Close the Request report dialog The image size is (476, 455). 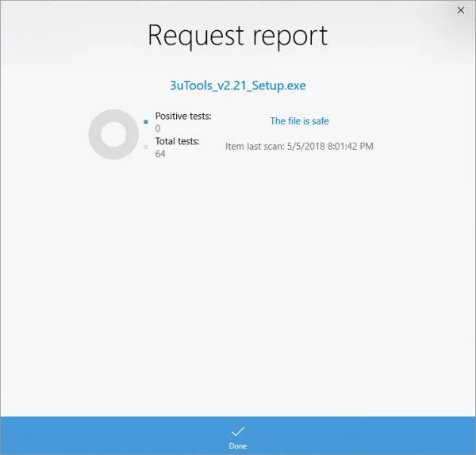[x=460, y=10]
